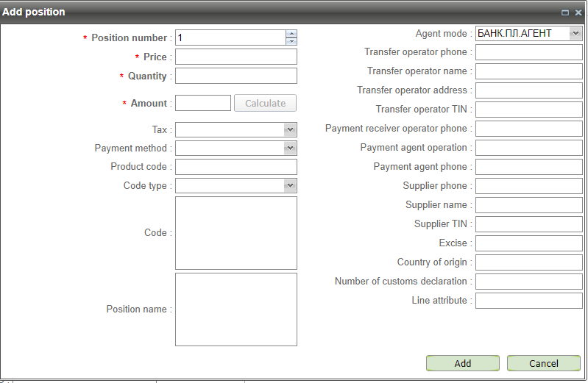This screenshot has height=383, width=588.
Task: Click the Quantity input field
Action: click(235, 76)
